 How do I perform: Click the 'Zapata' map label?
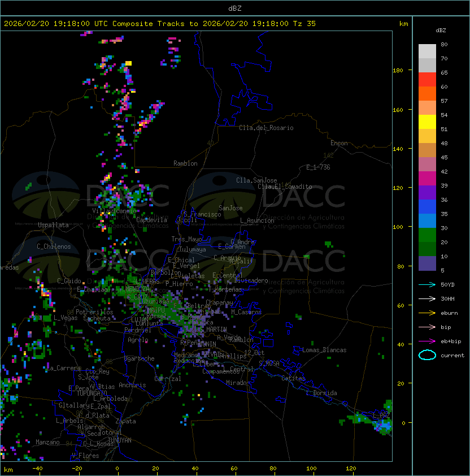(x=125, y=421)
